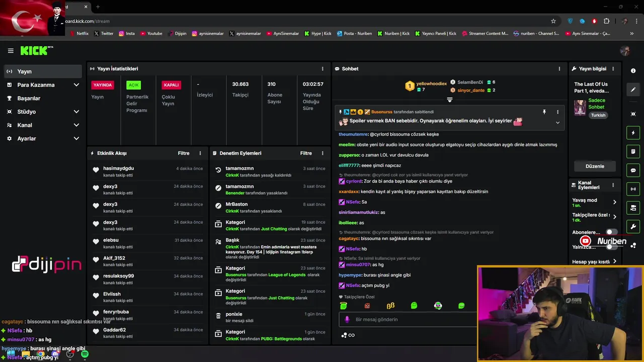Click stream cover thumbnail in Yayın bilgisi

(580, 107)
